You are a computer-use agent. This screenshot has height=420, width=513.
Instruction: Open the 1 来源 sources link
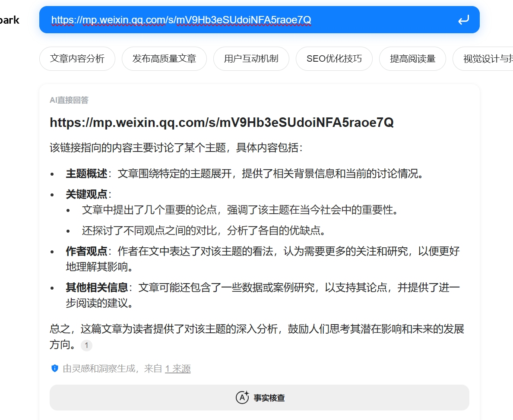click(177, 369)
